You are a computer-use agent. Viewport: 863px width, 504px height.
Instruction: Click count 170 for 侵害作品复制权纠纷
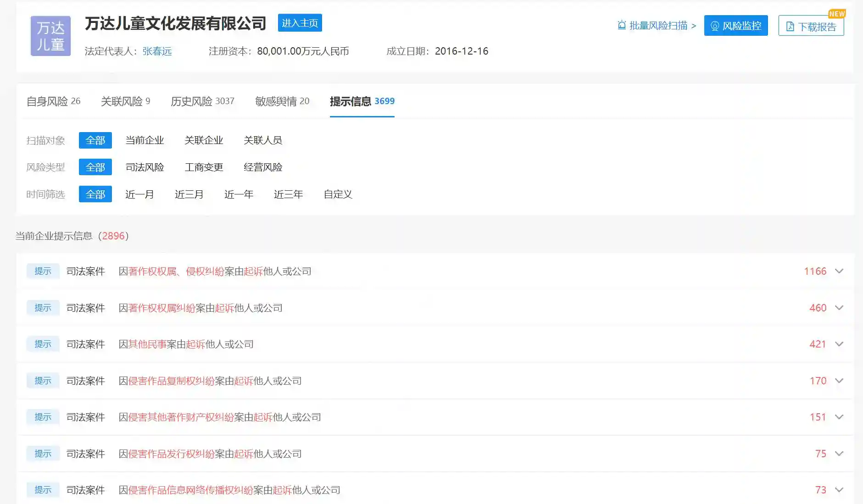click(818, 381)
